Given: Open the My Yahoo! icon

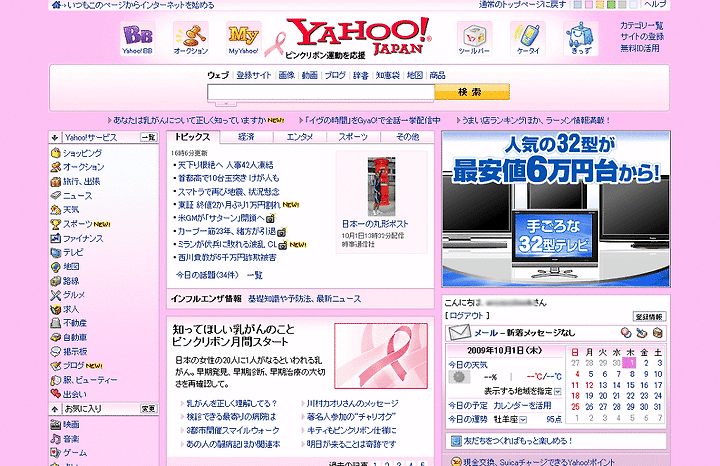Looking at the screenshot, I should 244,39.
